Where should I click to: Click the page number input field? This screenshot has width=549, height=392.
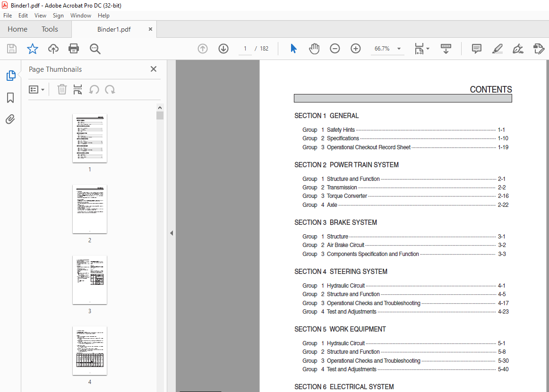245,49
